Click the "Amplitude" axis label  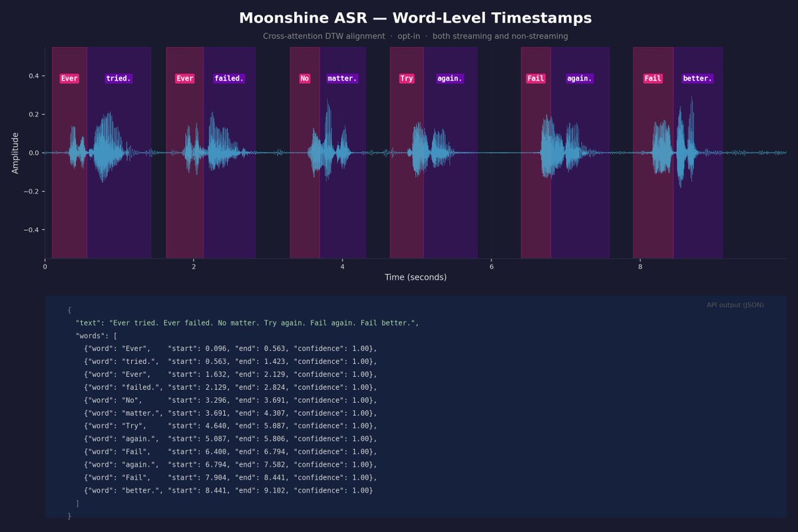click(15, 152)
